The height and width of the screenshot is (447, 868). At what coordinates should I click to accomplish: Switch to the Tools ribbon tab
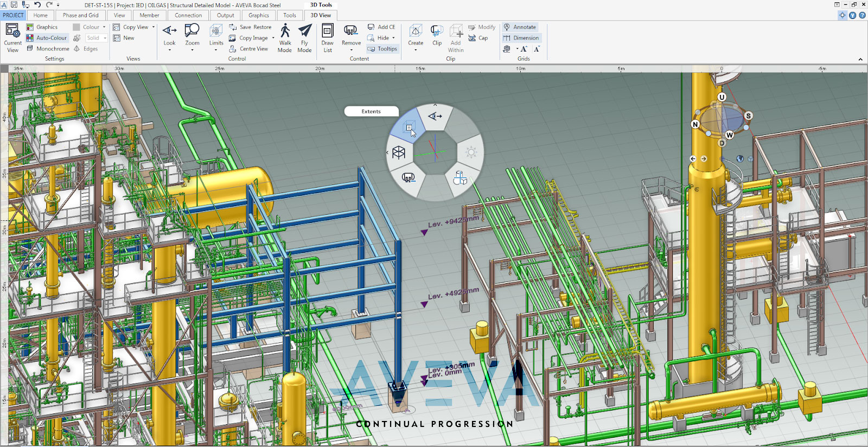pyautogui.click(x=290, y=15)
